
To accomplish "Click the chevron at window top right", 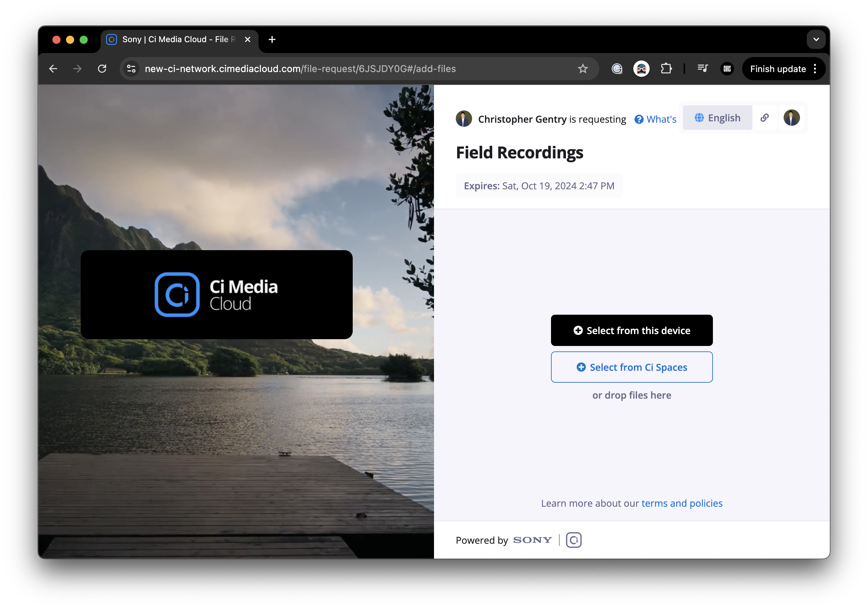I will coord(816,39).
